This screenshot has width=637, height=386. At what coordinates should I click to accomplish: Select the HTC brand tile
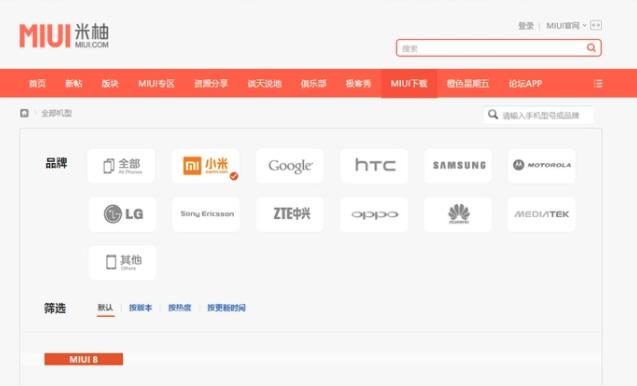click(x=374, y=166)
